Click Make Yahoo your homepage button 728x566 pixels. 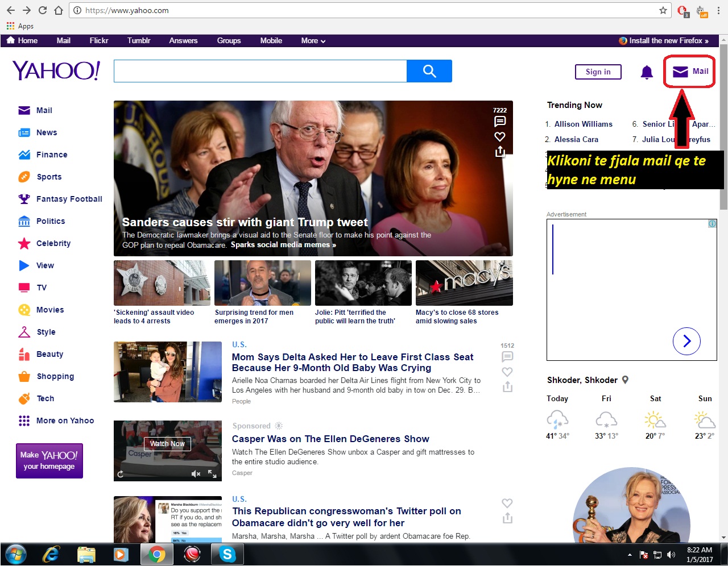tap(49, 460)
